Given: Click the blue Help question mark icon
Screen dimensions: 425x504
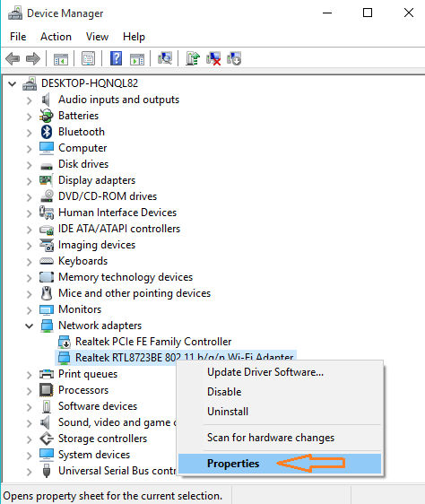Looking at the screenshot, I should pos(116,58).
